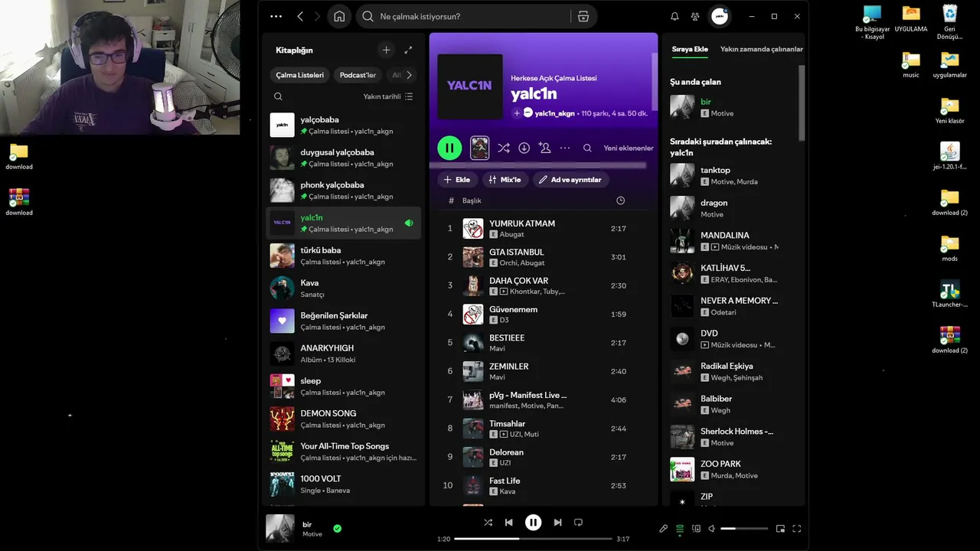Select the track GTA ISTANBUL

tap(543, 257)
